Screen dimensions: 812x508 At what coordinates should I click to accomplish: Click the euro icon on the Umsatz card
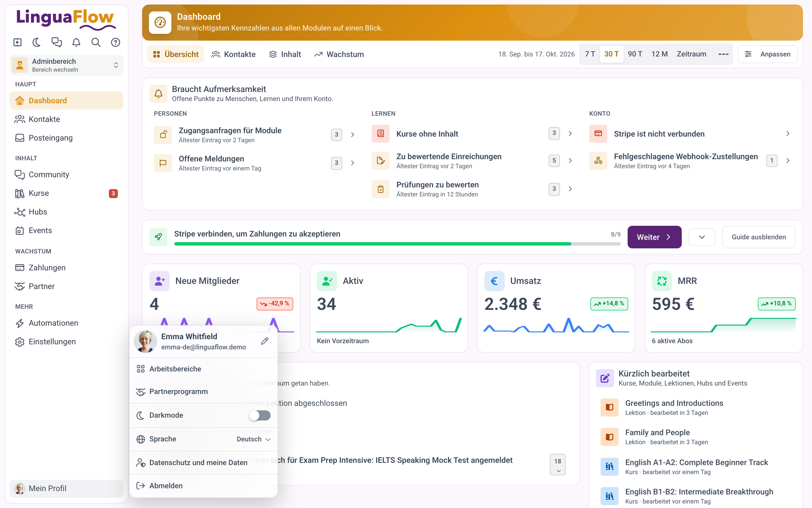click(x=494, y=281)
